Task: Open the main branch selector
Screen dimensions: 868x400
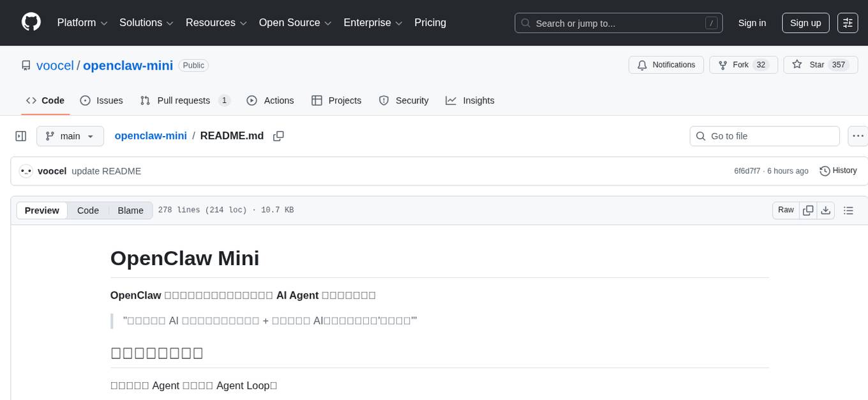Action: (70, 135)
